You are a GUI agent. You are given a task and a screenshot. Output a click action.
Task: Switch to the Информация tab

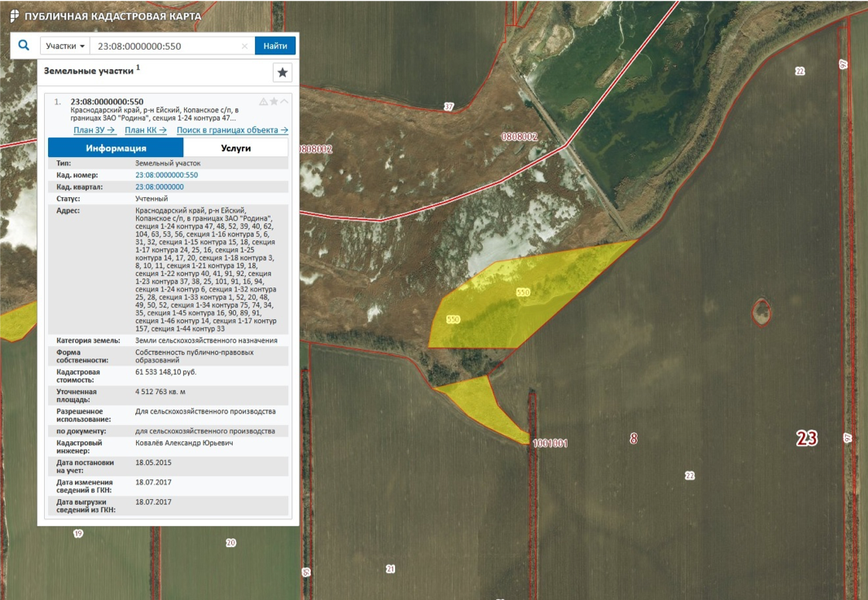click(x=116, y=148)
